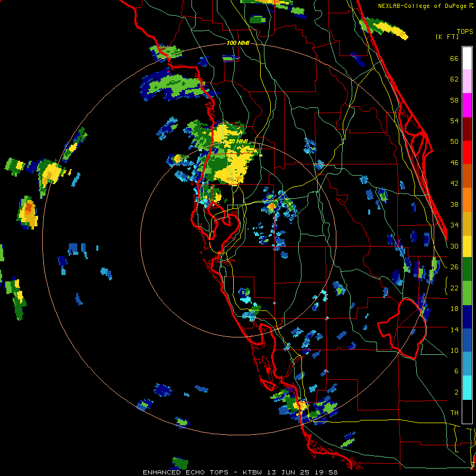Screen dimensions: 476x476
Task: Click the 18 value on the scale
Action: 454,309
